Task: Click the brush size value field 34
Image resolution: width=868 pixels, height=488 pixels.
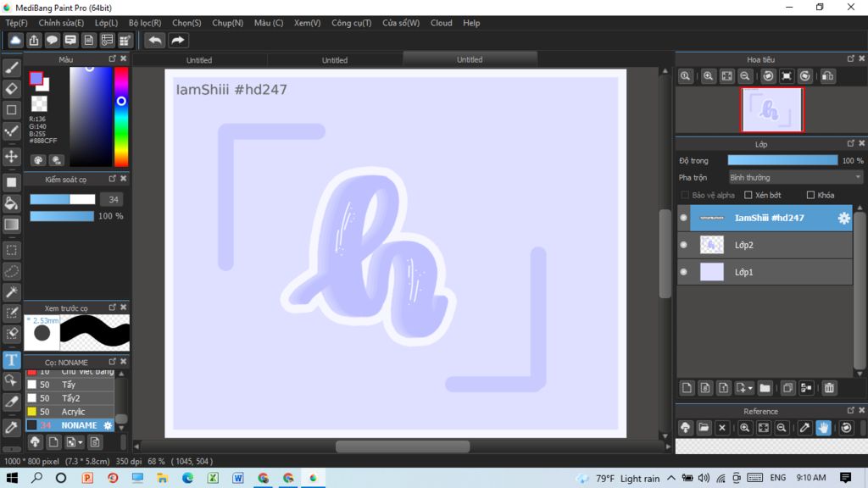Action: click(113, 200)
